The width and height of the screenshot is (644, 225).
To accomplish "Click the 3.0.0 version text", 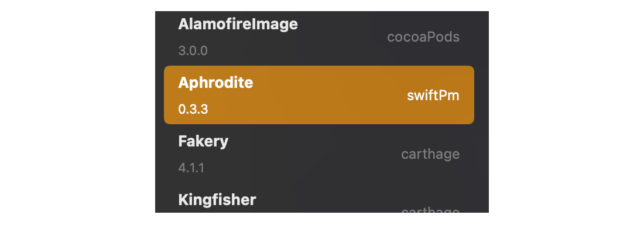I will (x=193, y=51).
